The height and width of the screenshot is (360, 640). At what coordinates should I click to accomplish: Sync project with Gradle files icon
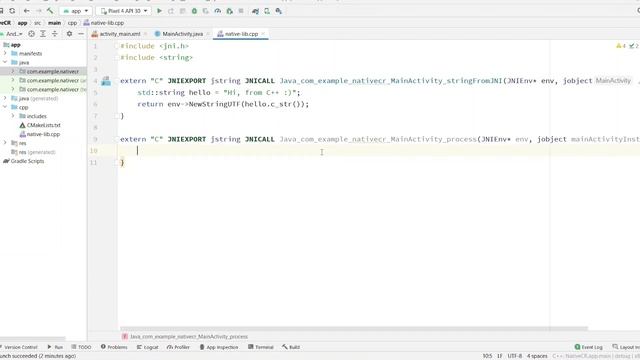256,11
